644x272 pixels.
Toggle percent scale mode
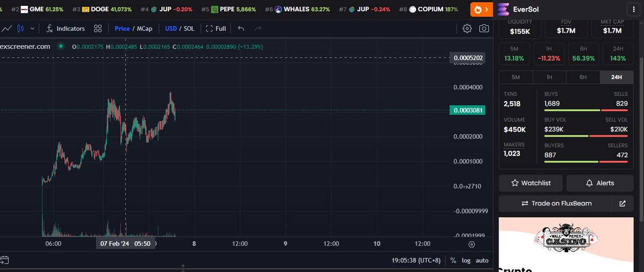pos(453,260)
